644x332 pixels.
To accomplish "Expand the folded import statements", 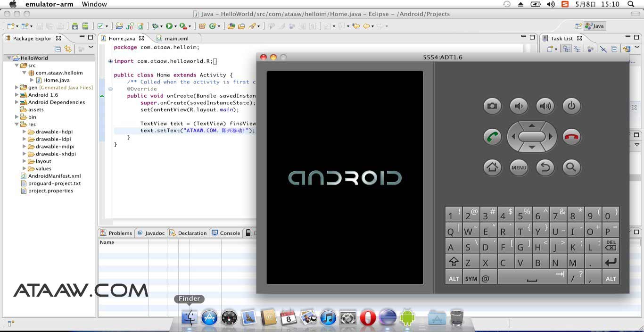I will tap(110, 61).
